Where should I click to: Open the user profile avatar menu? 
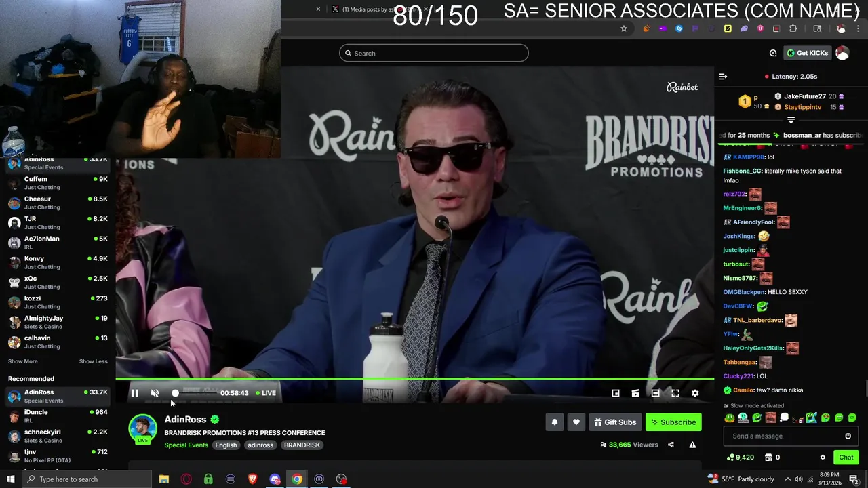(842, 53)
